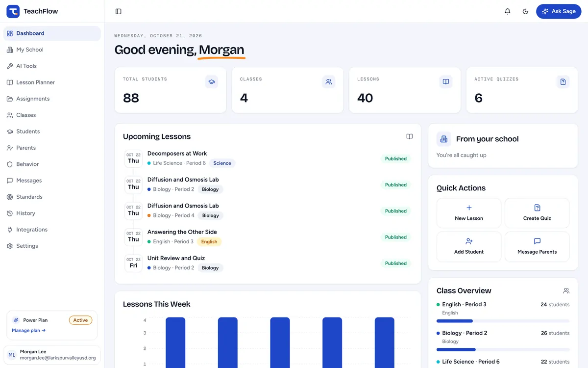The width and height of the screenshot is (588, 368).
Task: Click the Parents icon in sidebar
Action: (10, 148)
